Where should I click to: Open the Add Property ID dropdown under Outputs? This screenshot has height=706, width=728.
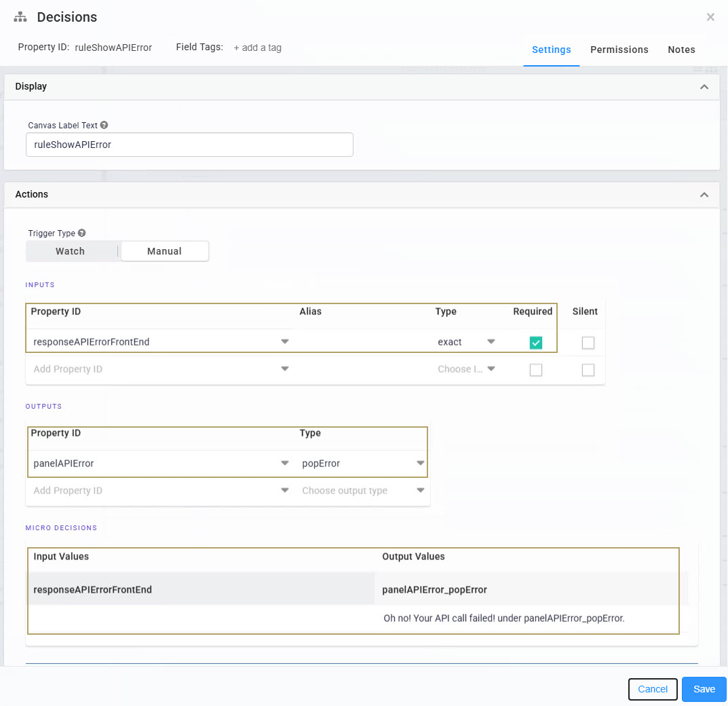pos(285,490)
